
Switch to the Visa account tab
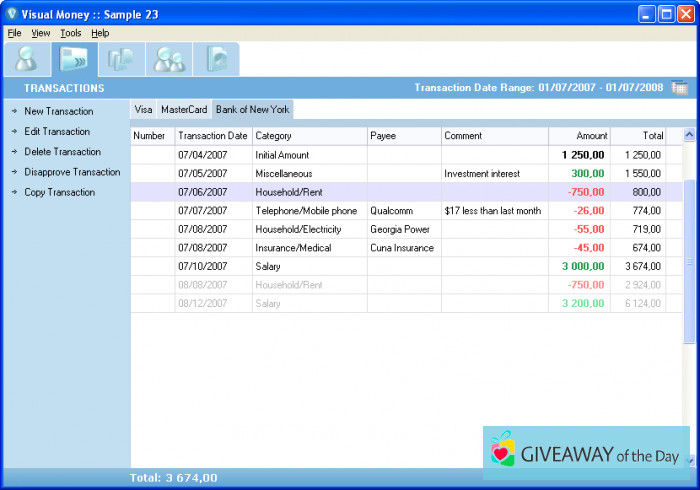click(143, 109)
